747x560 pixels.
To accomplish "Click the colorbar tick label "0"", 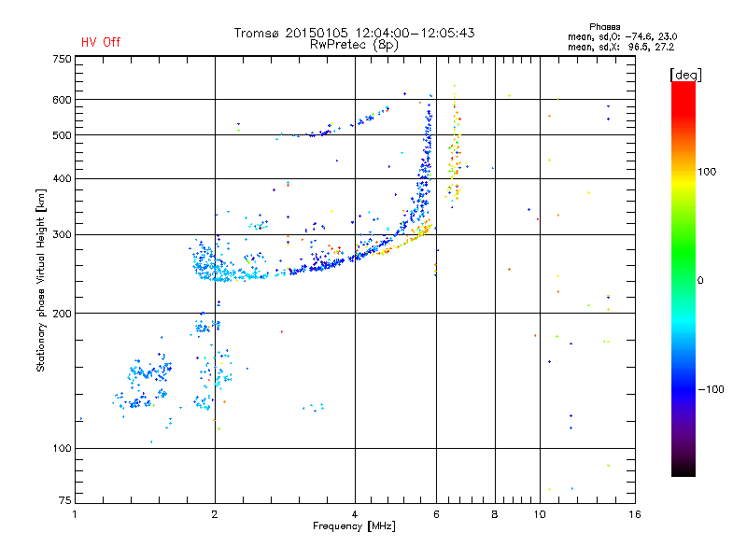I will click(x=700, y=281).
